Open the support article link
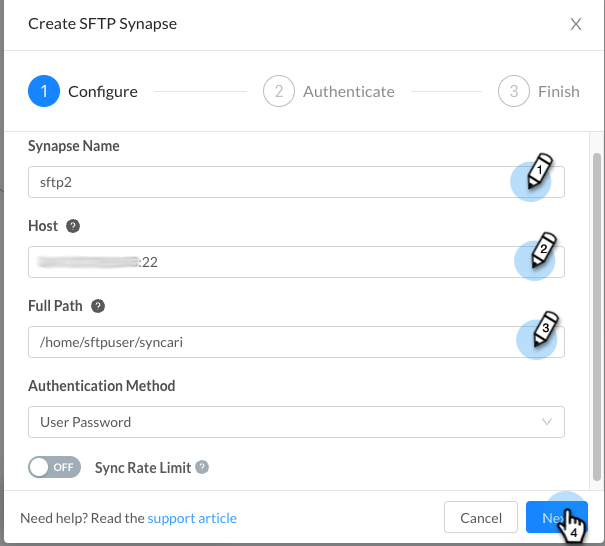The image size is (605, 546). [192, 518]
